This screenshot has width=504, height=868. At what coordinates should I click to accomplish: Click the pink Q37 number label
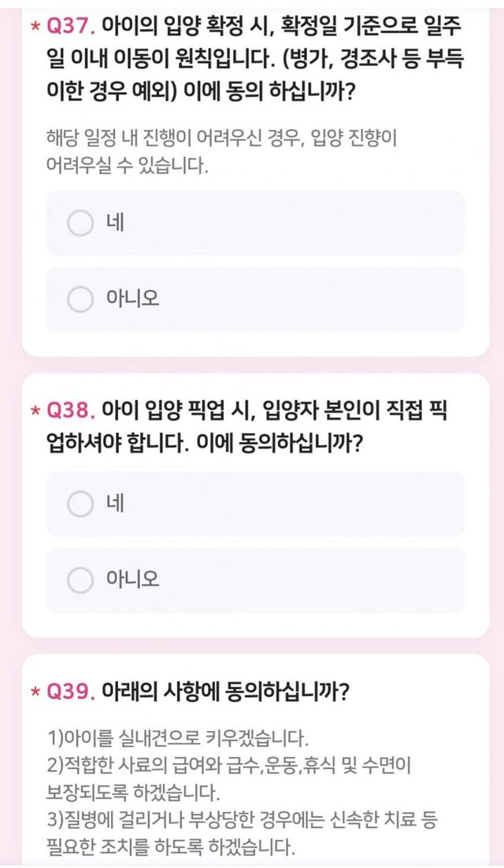[x=71, y=29]
